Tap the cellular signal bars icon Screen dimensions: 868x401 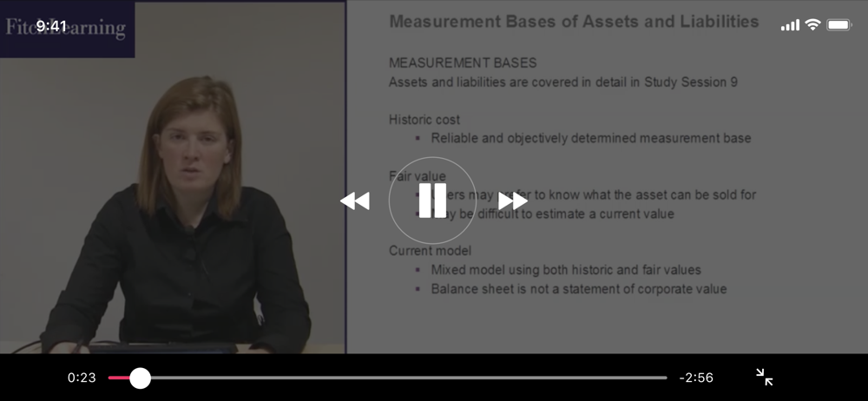coord(790,25)
